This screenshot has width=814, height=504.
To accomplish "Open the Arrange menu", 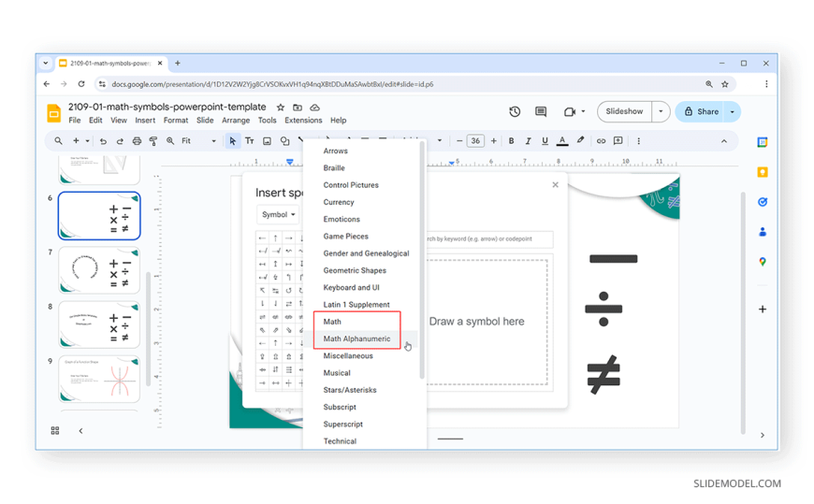I will tap(236, 121).
